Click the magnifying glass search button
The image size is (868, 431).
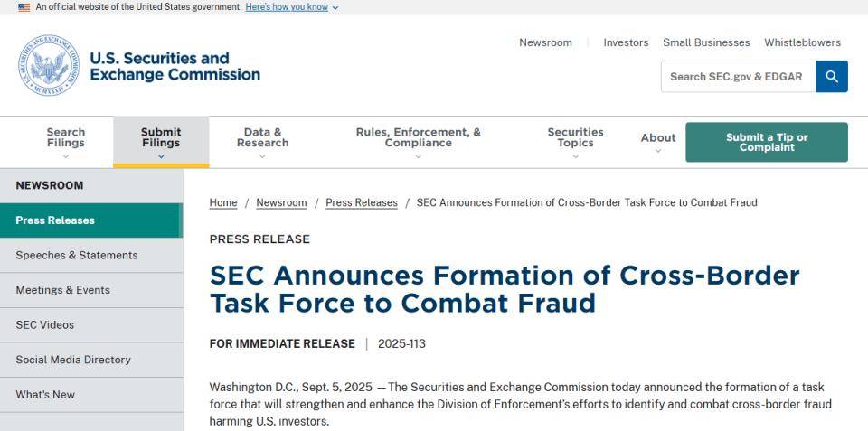click(832, 77)
